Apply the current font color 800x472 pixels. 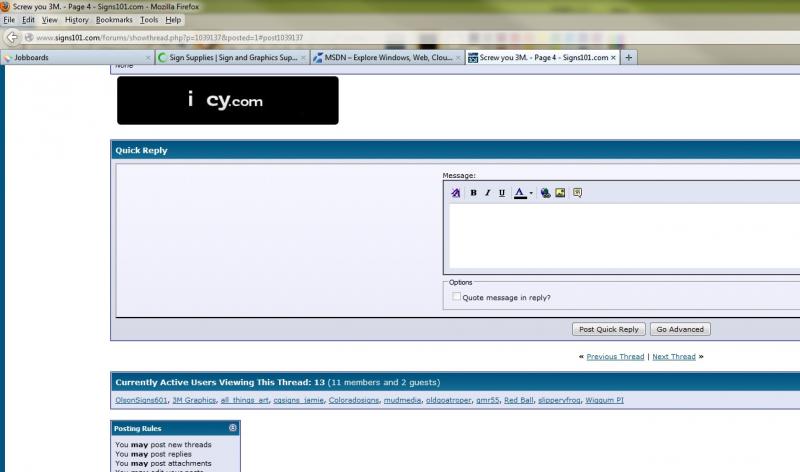[x=519, y=193]
